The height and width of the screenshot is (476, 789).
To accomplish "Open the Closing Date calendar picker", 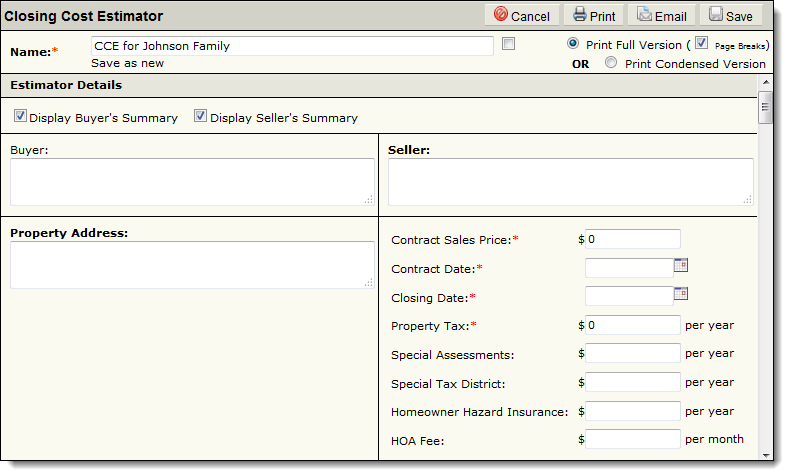I will [681, 294].
